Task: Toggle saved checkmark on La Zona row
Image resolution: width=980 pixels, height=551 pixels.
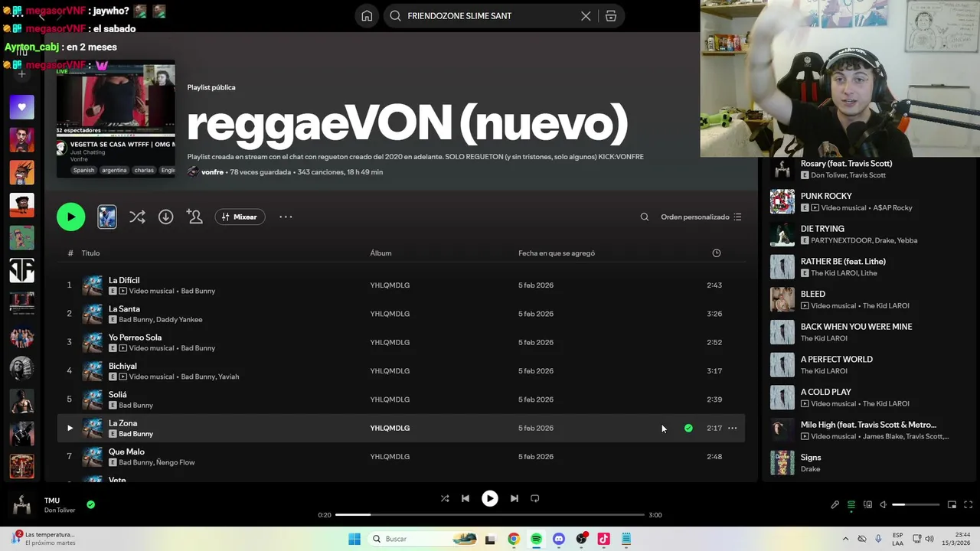Action: pos(688,429)
